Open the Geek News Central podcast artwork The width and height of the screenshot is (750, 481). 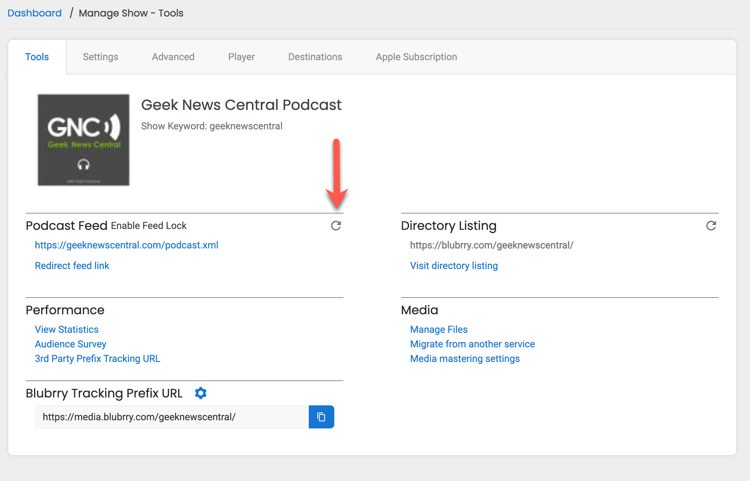(x=84, y=140)
